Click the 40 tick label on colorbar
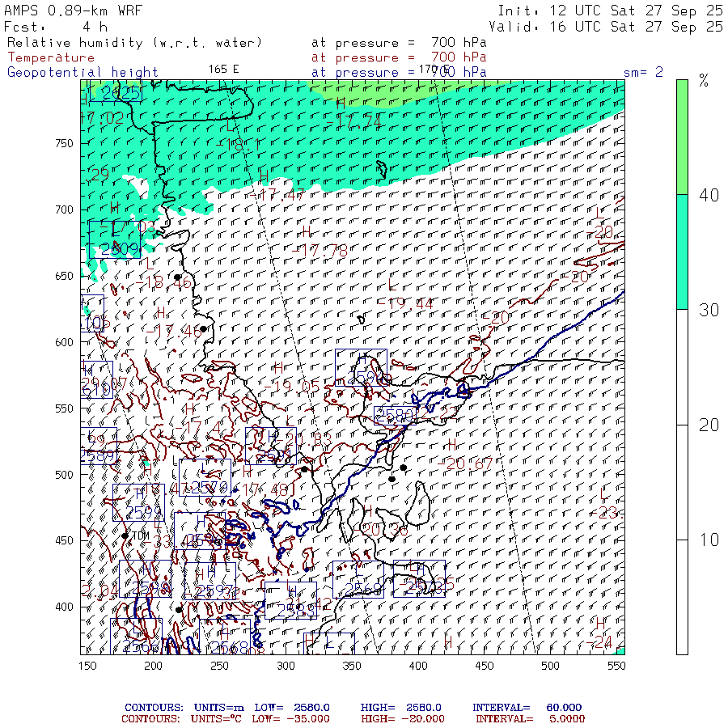 [708, 195]
